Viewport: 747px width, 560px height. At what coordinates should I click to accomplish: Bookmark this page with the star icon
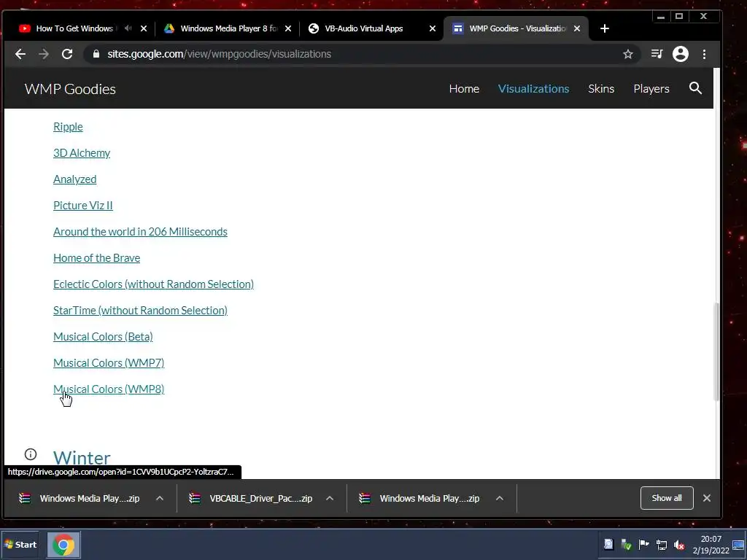point(628,54)
